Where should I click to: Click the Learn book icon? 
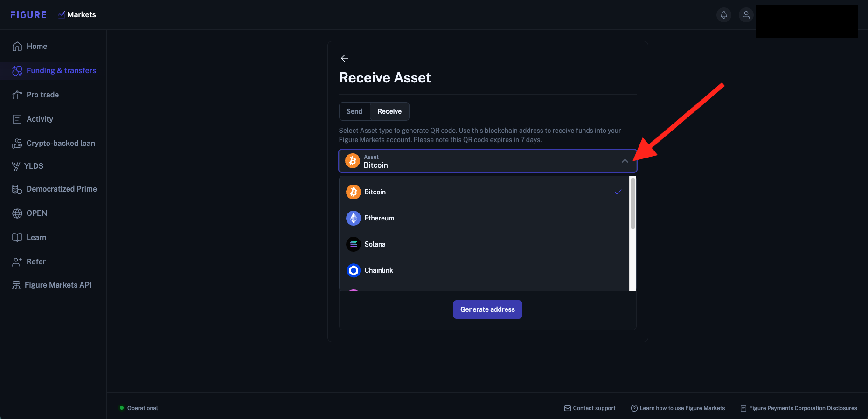tap(17, 237)
